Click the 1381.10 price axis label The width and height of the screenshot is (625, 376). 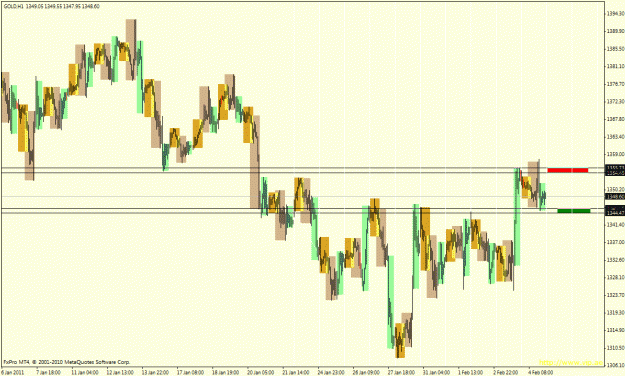click(x=616, y=66)
